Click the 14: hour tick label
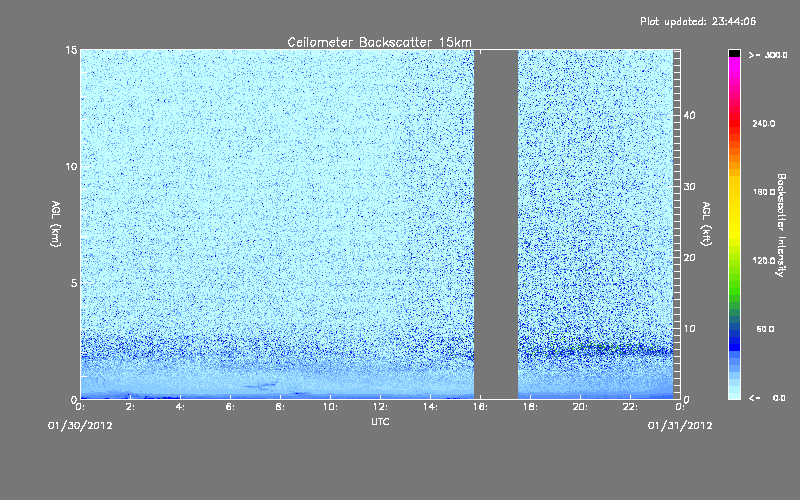Viewport: 800px width, 500px height. click(430, 407)
